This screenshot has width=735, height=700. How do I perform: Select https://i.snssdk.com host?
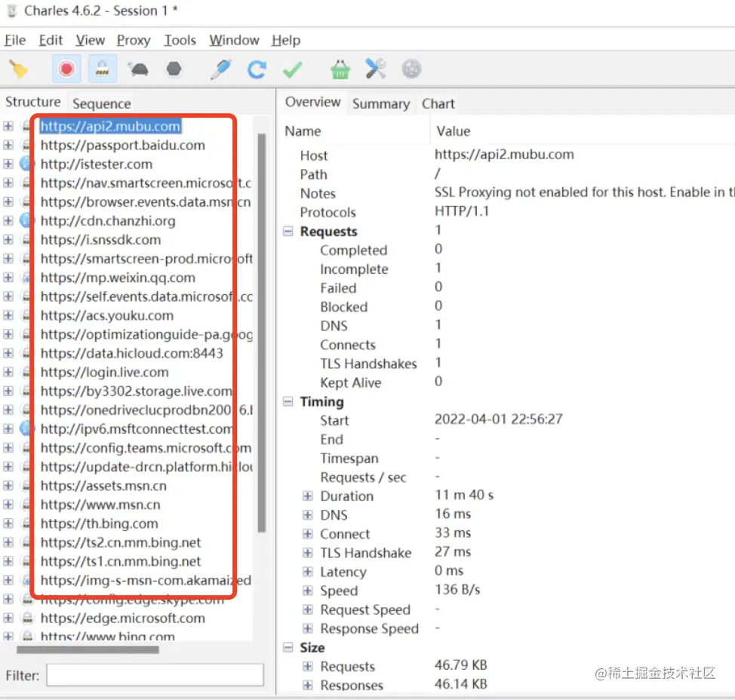pyautogui.click(x=101, y=240)
